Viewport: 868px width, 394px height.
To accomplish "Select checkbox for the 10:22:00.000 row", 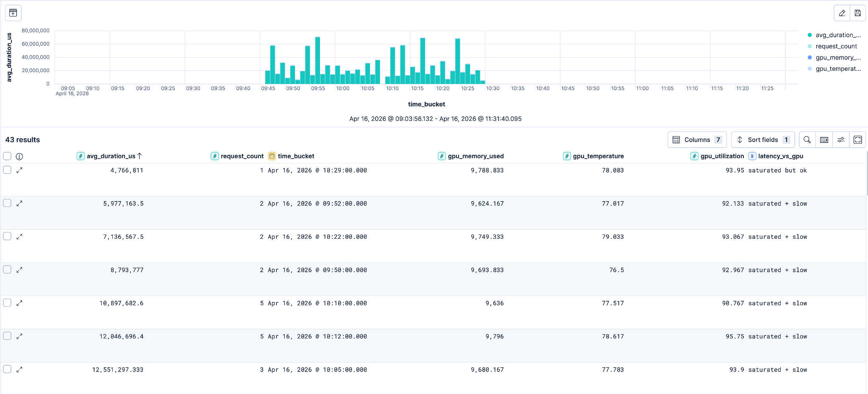I will (x=7, y=236).
